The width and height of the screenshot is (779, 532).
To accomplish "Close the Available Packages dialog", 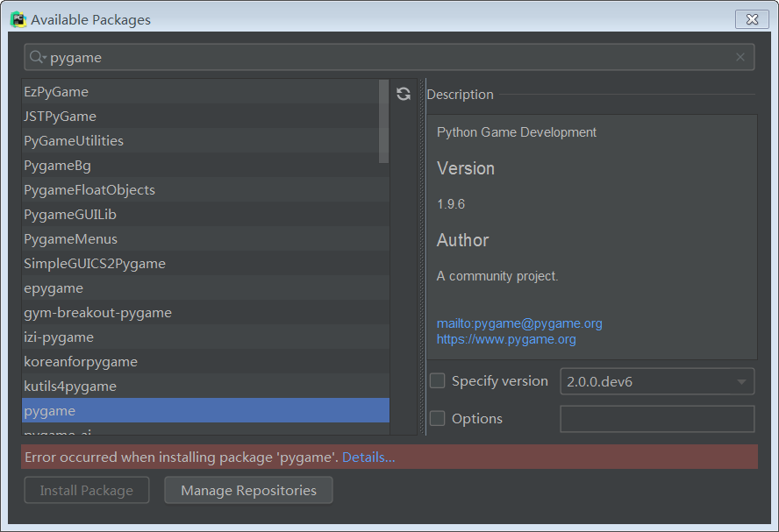I will (752, 19).
